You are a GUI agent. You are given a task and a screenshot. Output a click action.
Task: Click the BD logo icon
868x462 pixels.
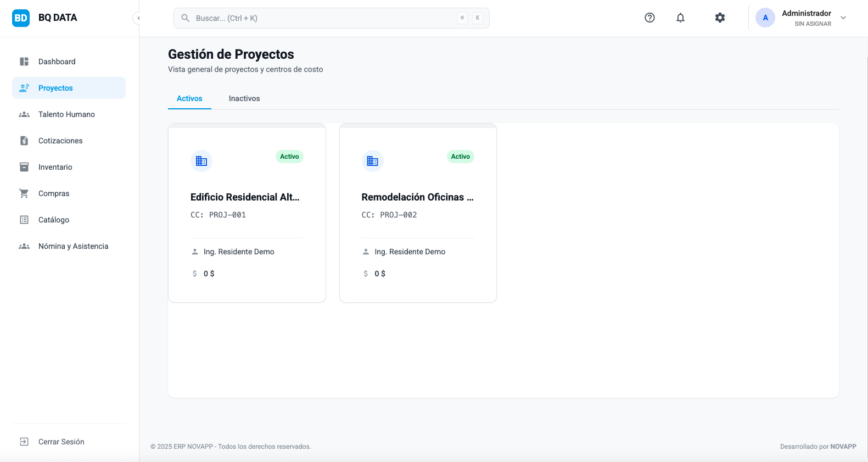point(21,18)
